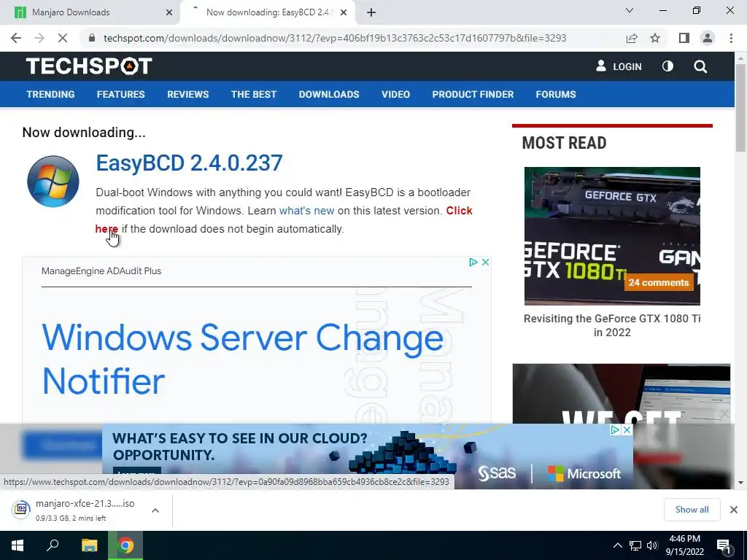Screen dimensions: 747x560
Task: Open the TRENDING menu item
Action: coord(50,94)
